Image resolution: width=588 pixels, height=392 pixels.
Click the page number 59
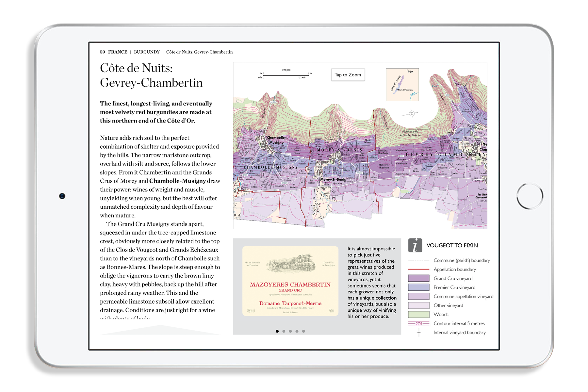103,52
